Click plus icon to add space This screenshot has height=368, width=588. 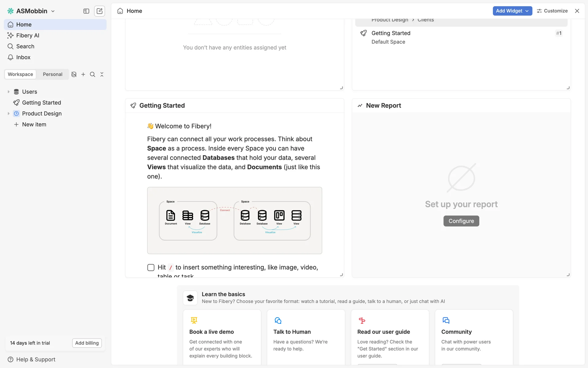coord(83,75)
